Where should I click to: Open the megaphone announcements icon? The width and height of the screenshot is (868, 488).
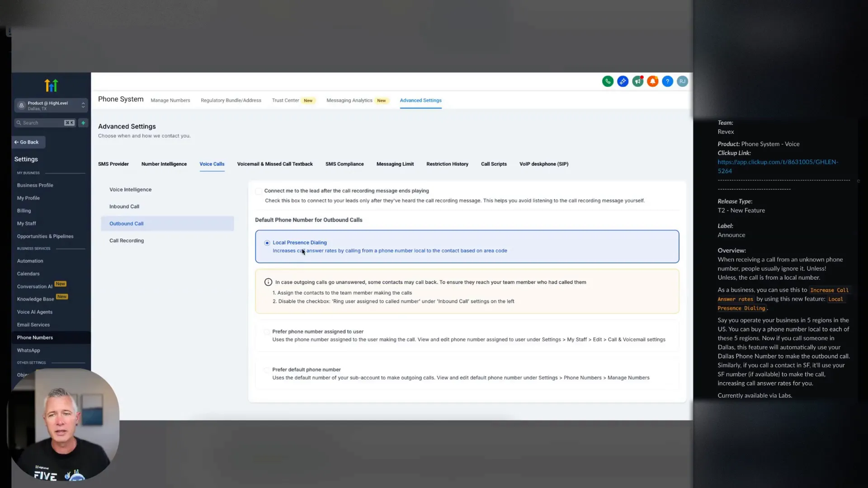pos(637,81)
